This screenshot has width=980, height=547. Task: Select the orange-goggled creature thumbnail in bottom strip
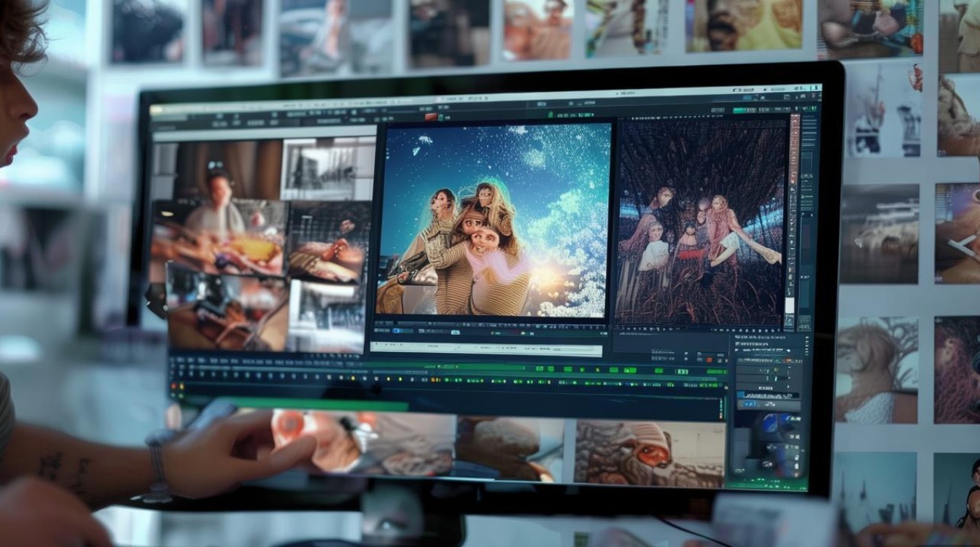pyautogui.click(x=650, y=452)
